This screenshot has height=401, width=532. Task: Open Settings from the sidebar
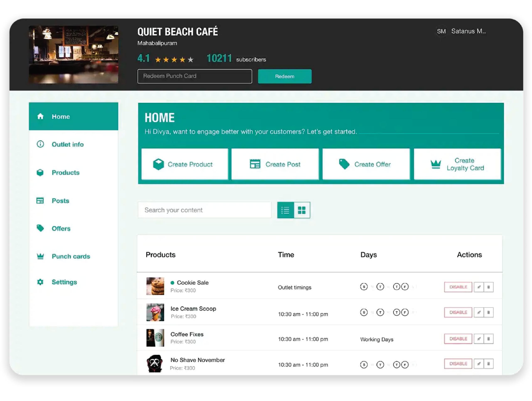(x=64, y=282)
